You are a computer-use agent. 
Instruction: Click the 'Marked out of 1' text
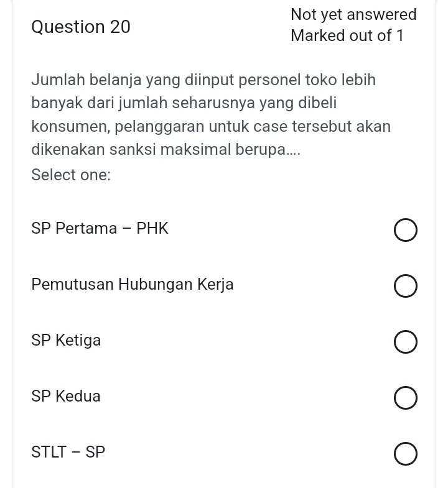pos(347,35)
